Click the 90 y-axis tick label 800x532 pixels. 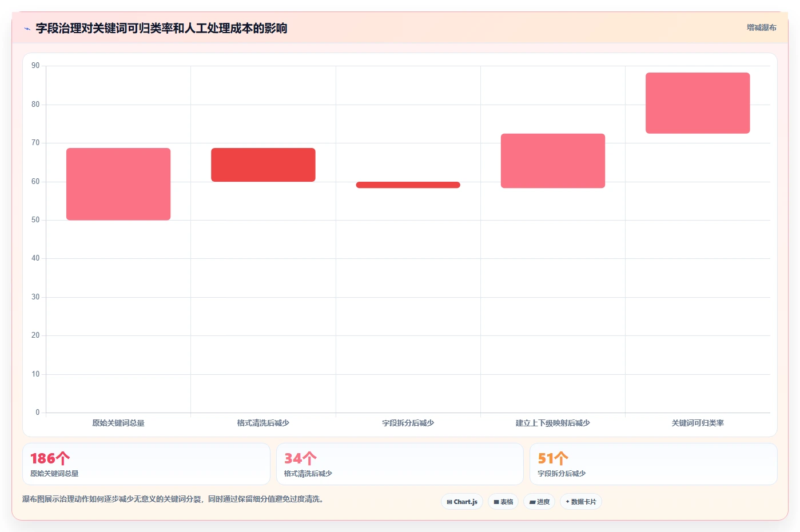[35, 66]
